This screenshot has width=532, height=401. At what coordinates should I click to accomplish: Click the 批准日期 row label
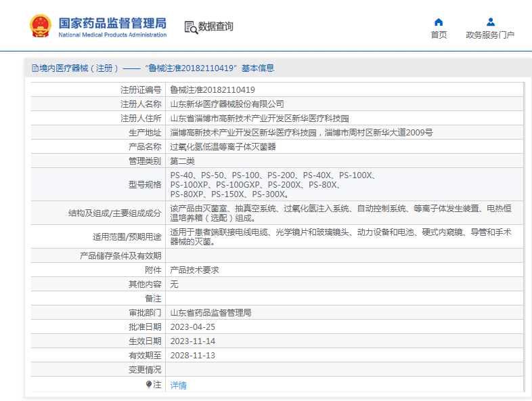pyautogui.click(x=145, y=327)
